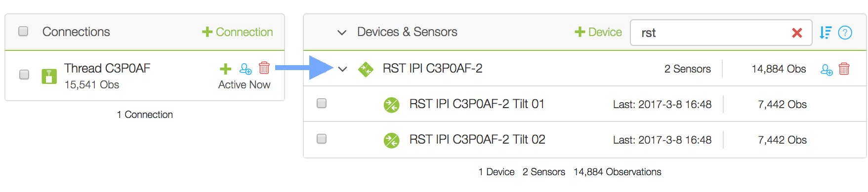
Task: Click share user icon on Thread C3P0AF
Action: (x=246, y=69)
